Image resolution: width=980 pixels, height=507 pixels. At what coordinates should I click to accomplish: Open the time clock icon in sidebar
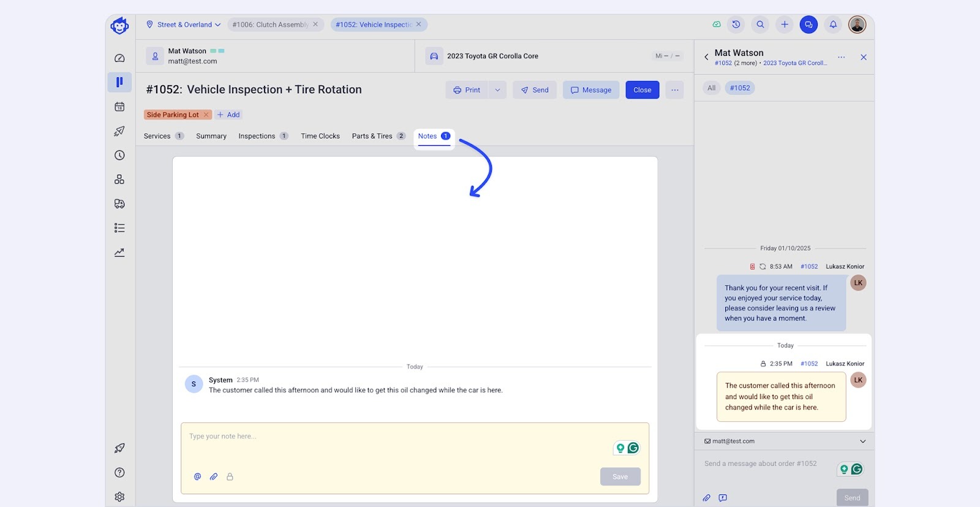(119, 155)
